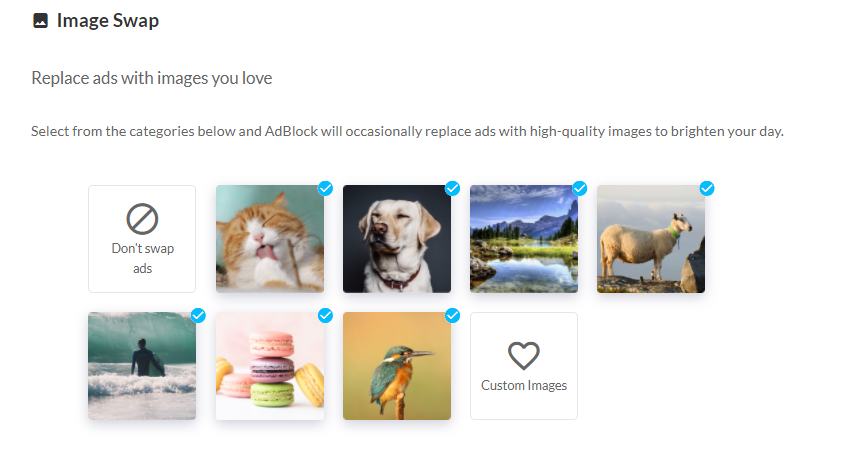Uncheck the macarons image checkmark

coord(325,315)
